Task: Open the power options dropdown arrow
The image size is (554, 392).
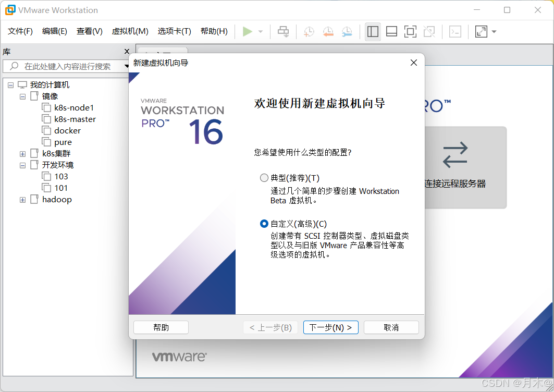Action: pos(261,31)
